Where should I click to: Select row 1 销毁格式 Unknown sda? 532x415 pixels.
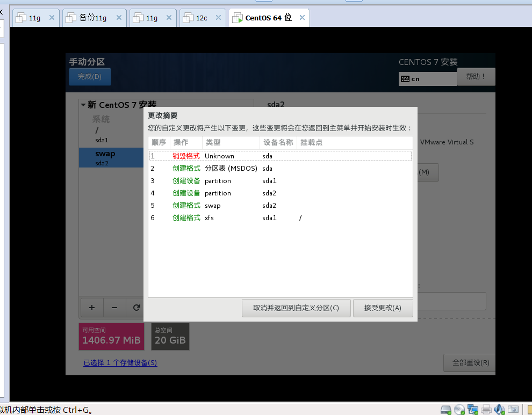coord(281,156)
